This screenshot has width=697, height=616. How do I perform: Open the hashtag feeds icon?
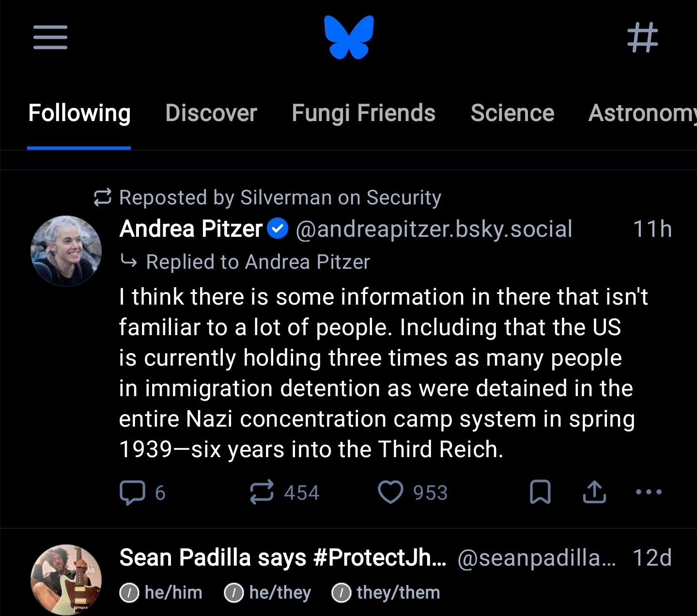click(x=642, y=37)
